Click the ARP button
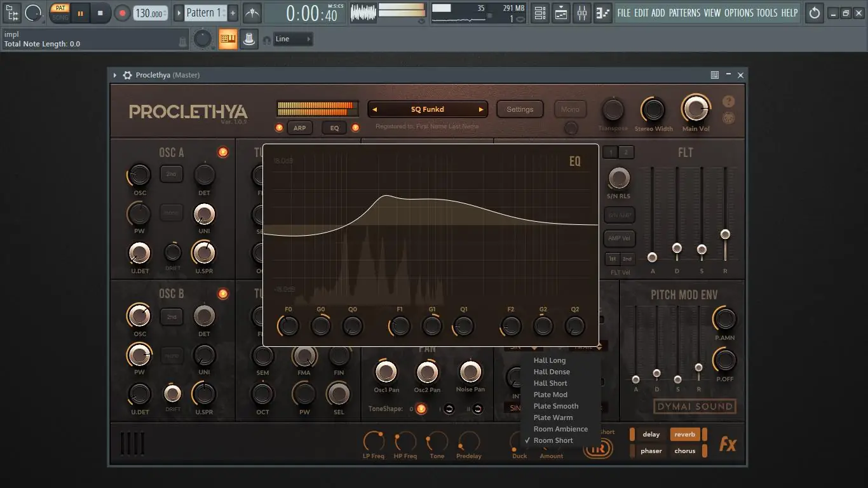 point(299,128)
